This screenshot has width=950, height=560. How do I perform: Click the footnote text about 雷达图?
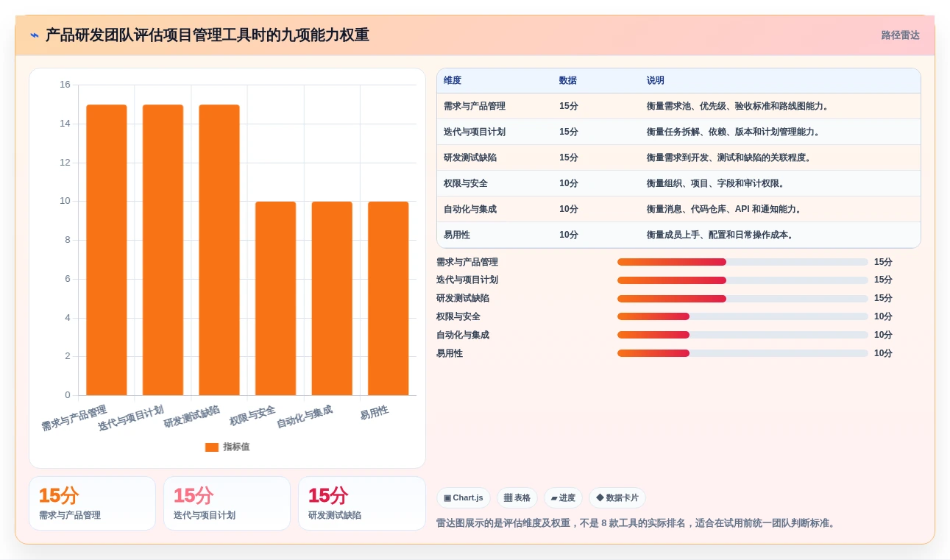click(x=637, y=523)
